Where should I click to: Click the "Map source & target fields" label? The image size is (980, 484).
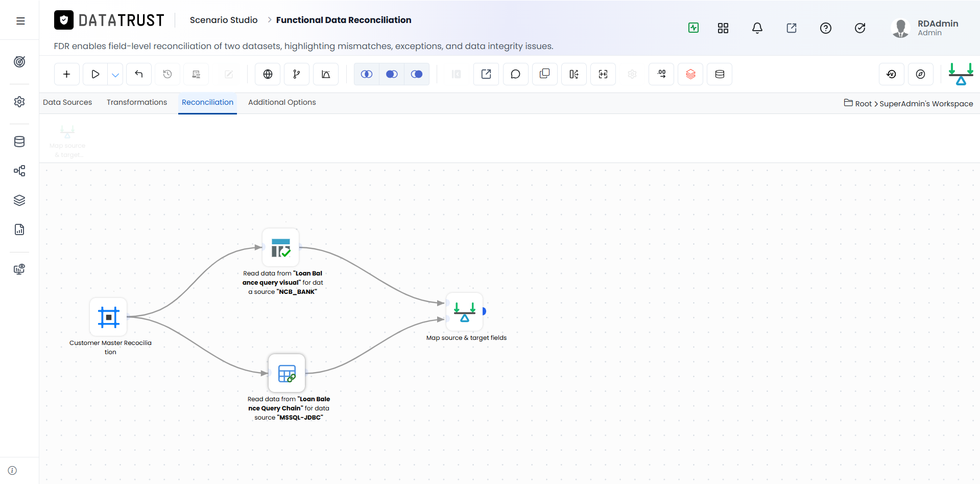pyautogui.click(x=467, y=338)
